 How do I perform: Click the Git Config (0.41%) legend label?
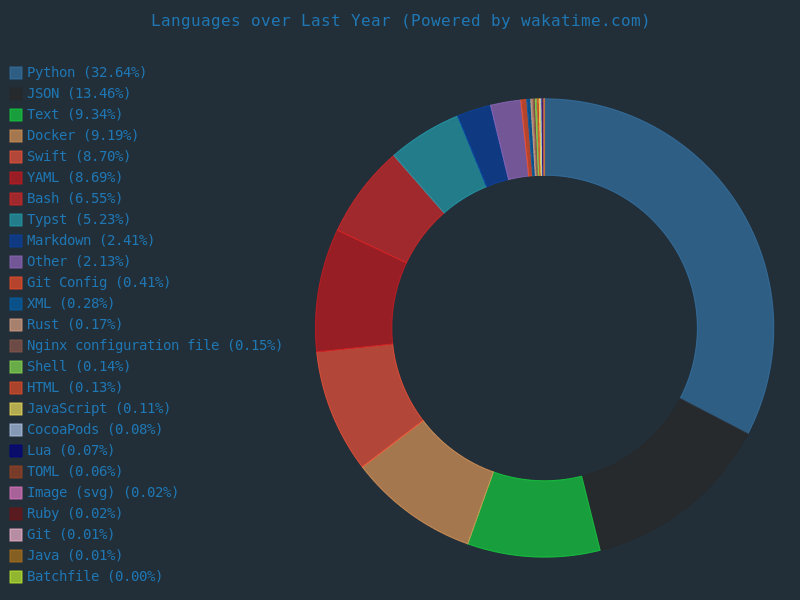pos(98,283)
